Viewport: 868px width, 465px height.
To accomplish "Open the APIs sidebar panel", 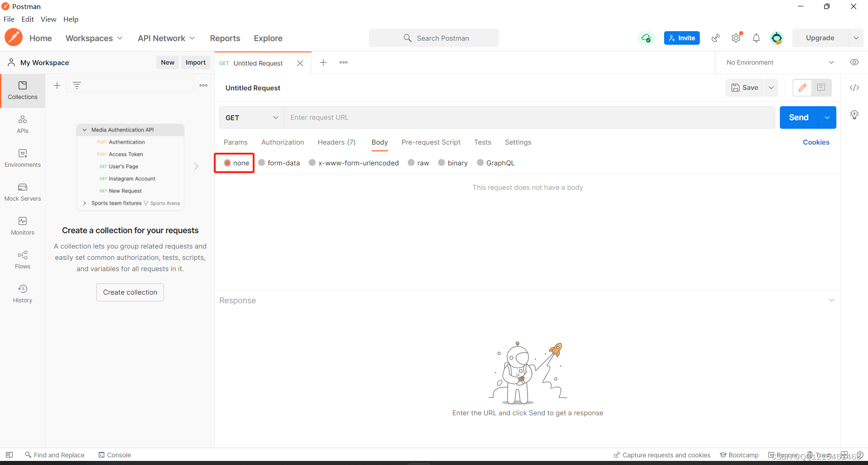I will [x=23, y=125].
